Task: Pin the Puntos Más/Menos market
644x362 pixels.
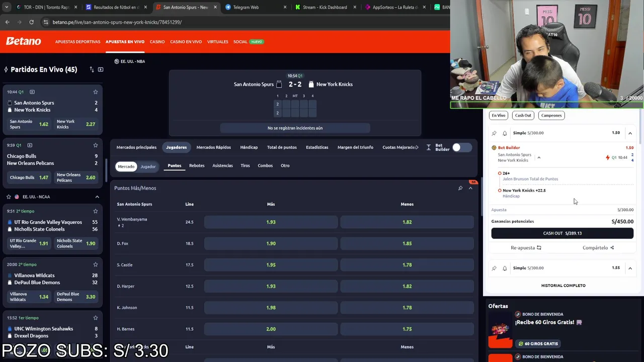Action: pos(460,188)
